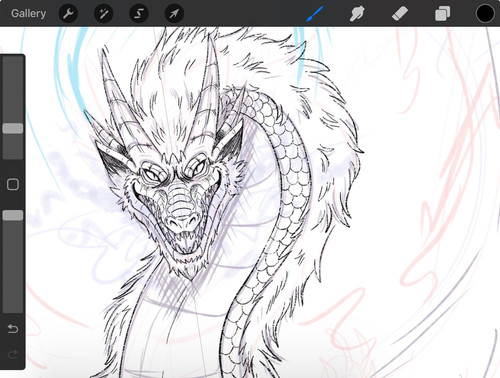Open the Actions wrench menu

click(x=68, y=14)
